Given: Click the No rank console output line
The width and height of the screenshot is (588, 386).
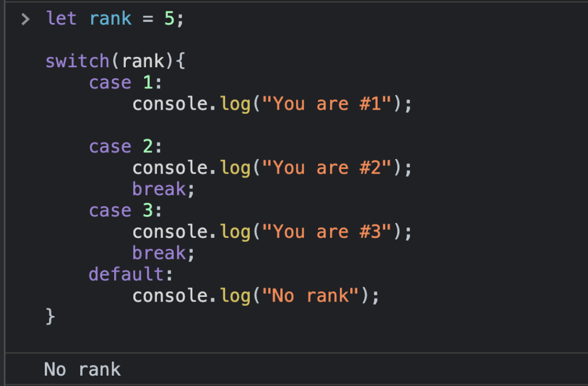Looking at the screenshot, I should [82, 369].
